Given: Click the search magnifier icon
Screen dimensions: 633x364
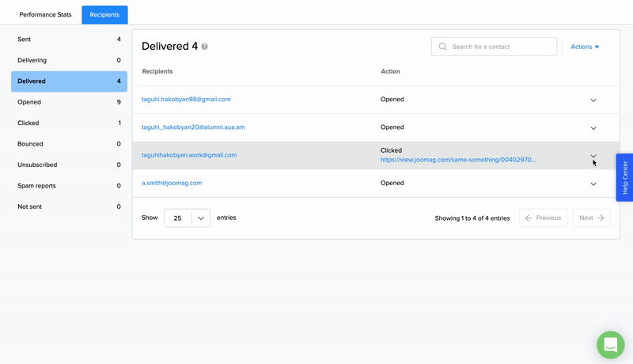Looking at the screenshot, I should pos(443,47).
